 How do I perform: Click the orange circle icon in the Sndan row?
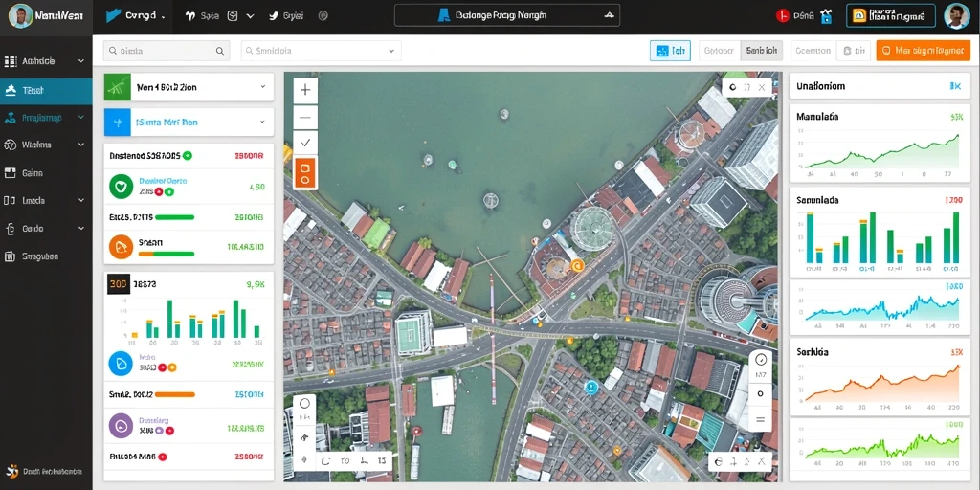click(121, 247)
